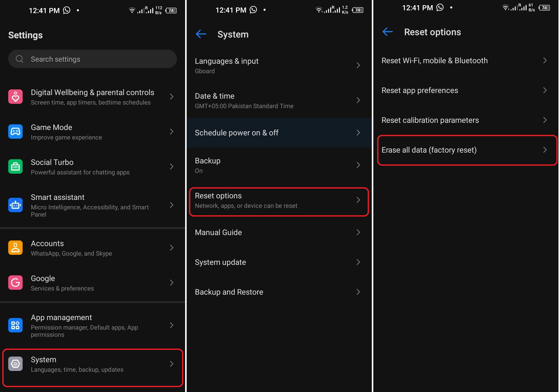Tap the System gear icon
The image size is (560, 392).
coord(15,364)
